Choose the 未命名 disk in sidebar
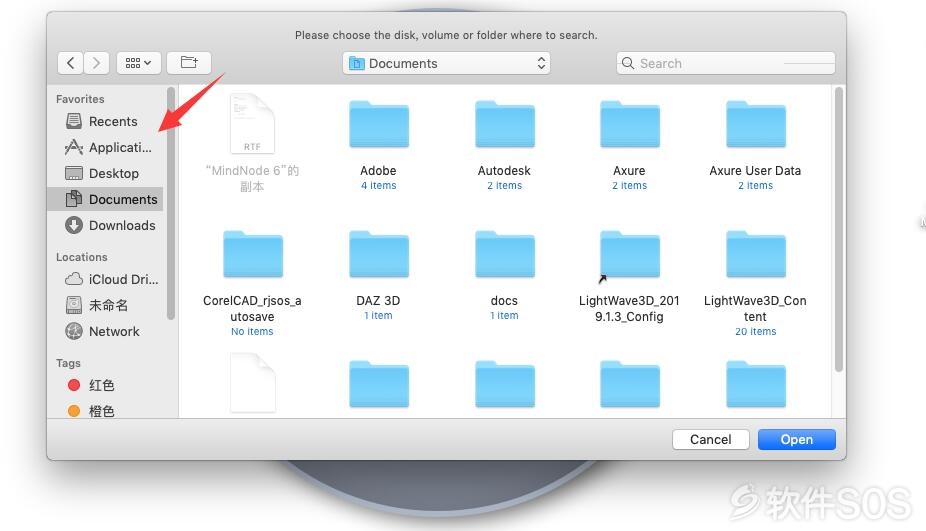 (x=105, y=305)
